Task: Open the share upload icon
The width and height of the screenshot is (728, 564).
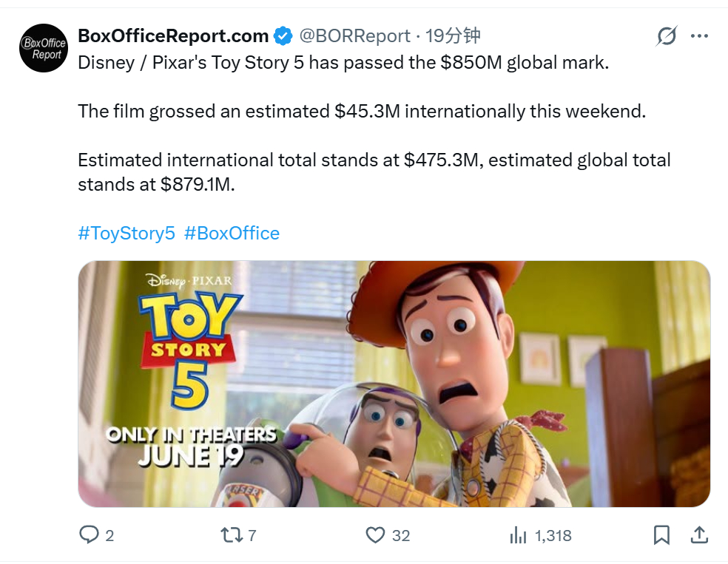Action: (x=698, y=534)
